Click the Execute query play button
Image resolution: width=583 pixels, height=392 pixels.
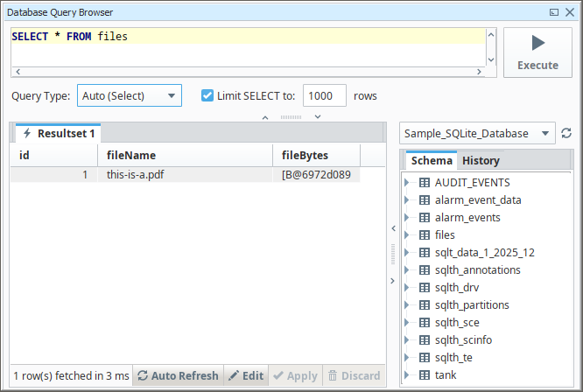click(537, 52)
